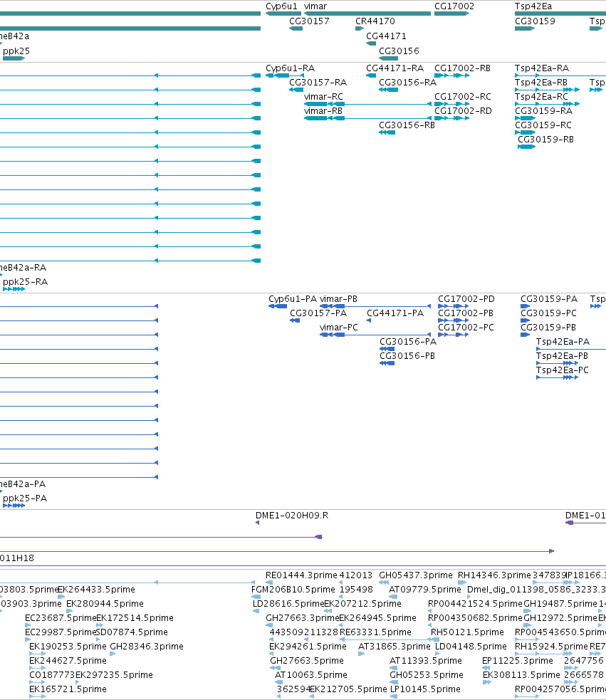Viewport: 606px width, 700px height.
Task: Select transcript CG44171-RA
Action: pos(395,68)
